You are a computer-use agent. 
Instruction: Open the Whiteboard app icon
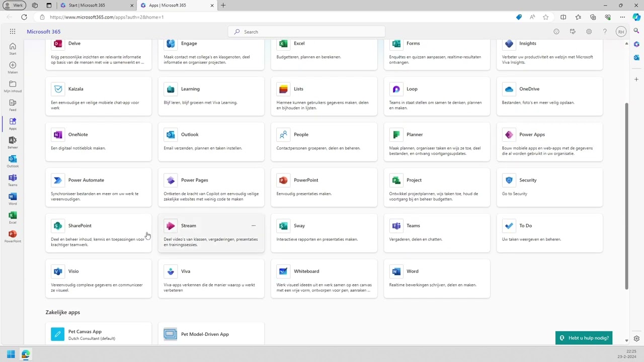(x=283, y=271)
